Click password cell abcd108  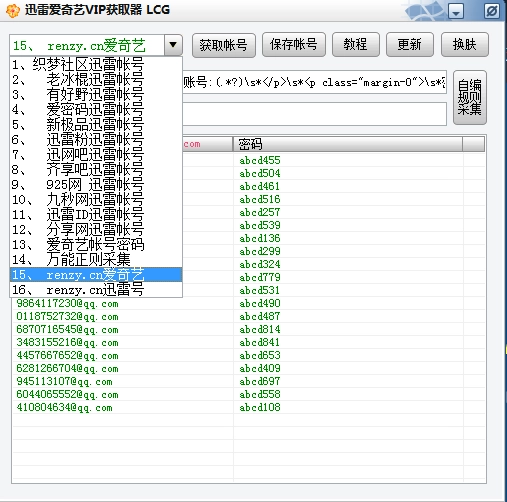pyautogui.click(x=260, y=407)
